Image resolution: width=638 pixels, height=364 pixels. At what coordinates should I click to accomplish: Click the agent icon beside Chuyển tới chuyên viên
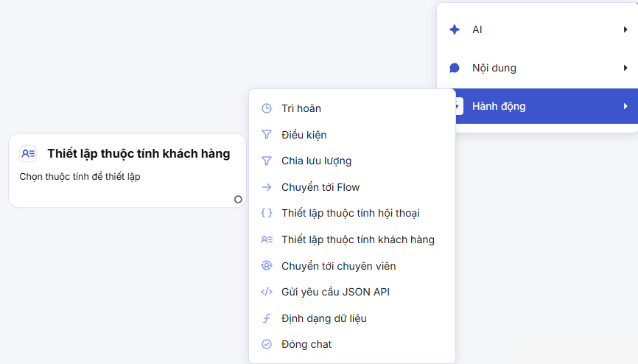267,266
